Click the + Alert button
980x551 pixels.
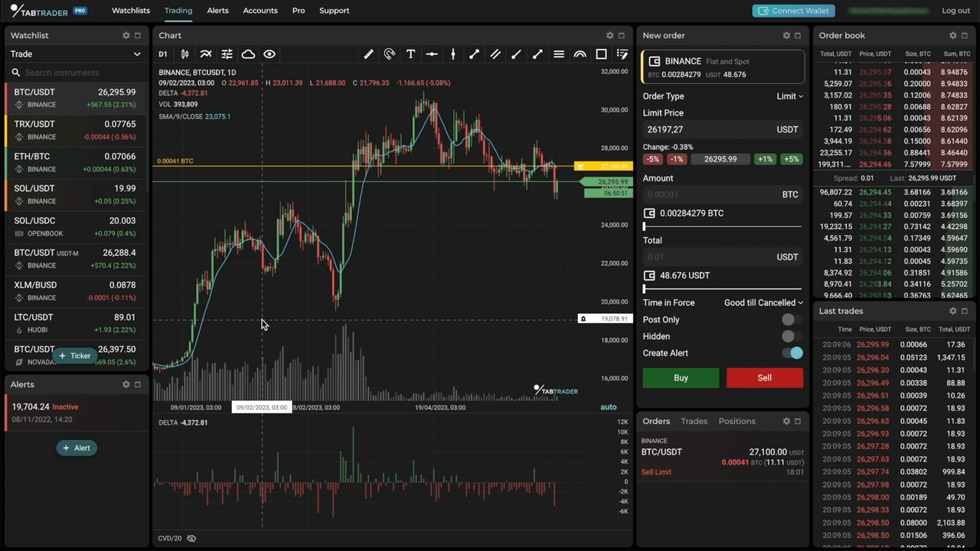click(x=77, y=448)
